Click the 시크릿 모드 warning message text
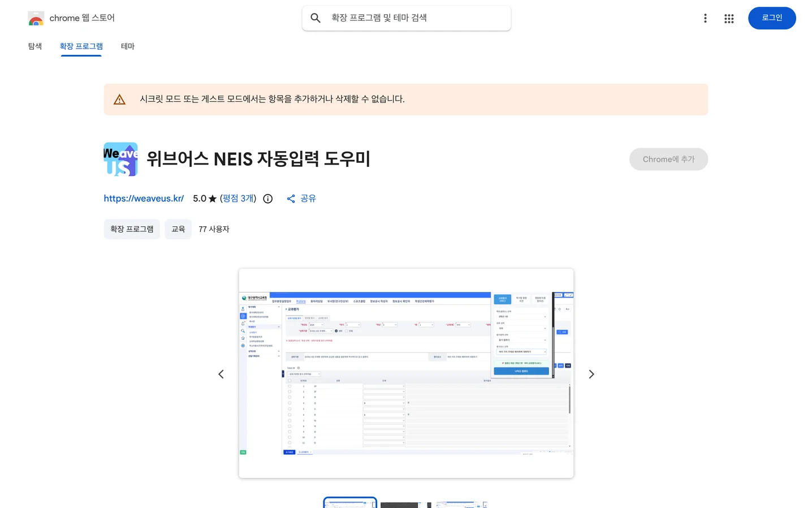This screenshot has width=812, height=508. (x=272, y=100)
